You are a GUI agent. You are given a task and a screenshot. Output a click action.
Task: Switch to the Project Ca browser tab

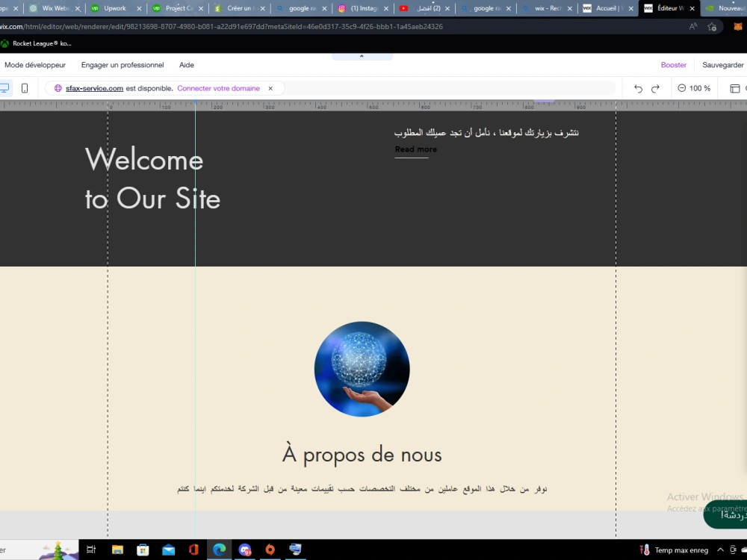179,8
